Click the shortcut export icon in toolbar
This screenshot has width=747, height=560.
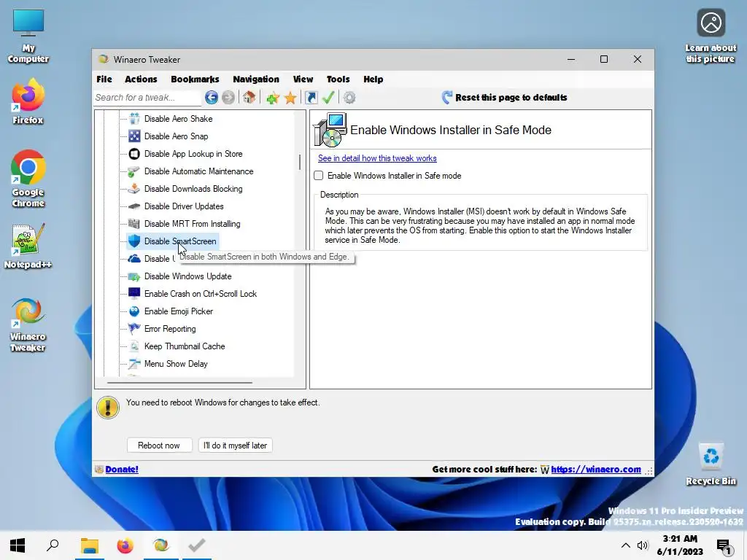[311, 98]
